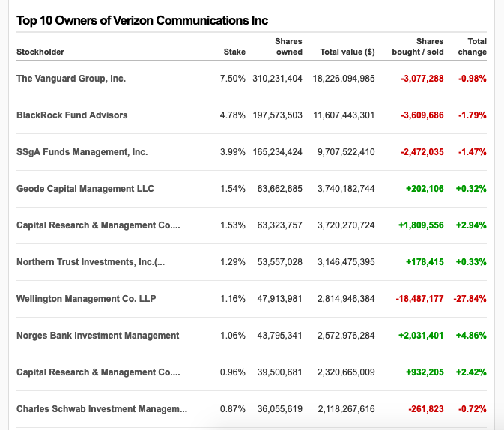This screenshot has width=504, height=430.
Task: Select total change +2.42%
Action: [x=471, y=372]
